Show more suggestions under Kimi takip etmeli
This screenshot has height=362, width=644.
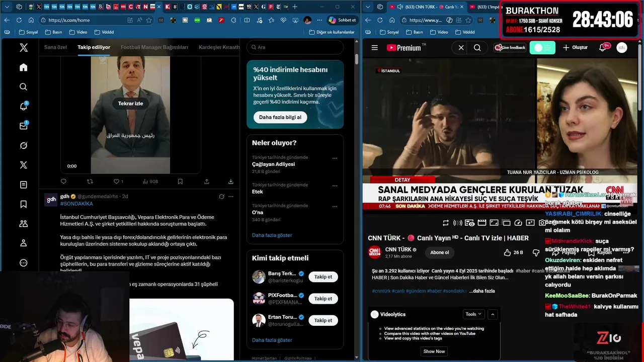(x=272, y=340)
